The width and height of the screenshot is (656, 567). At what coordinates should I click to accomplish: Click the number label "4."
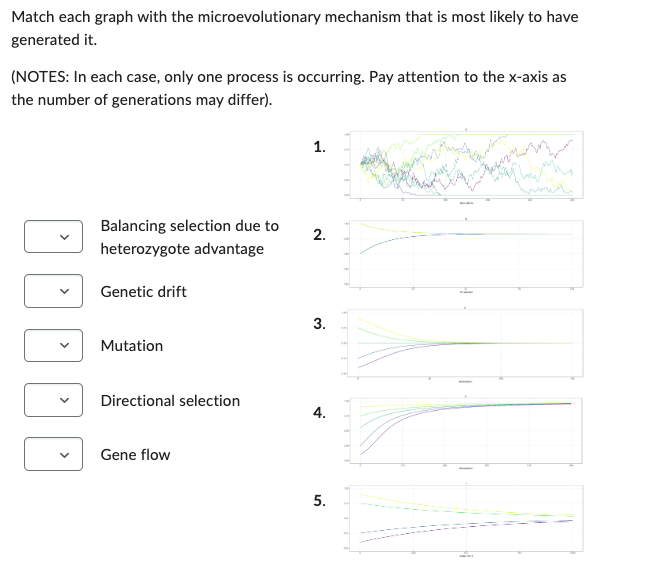pos(318,411)
